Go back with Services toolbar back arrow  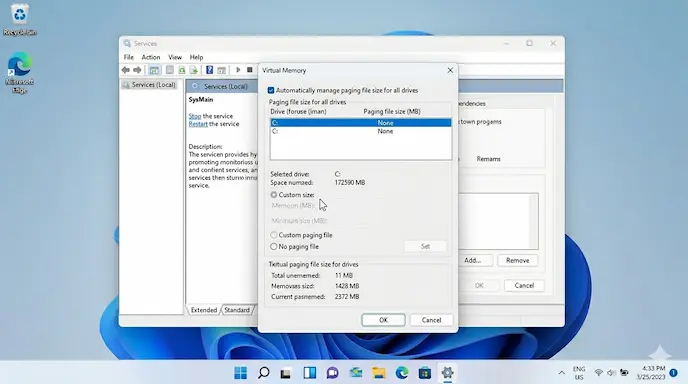(126, 70)
